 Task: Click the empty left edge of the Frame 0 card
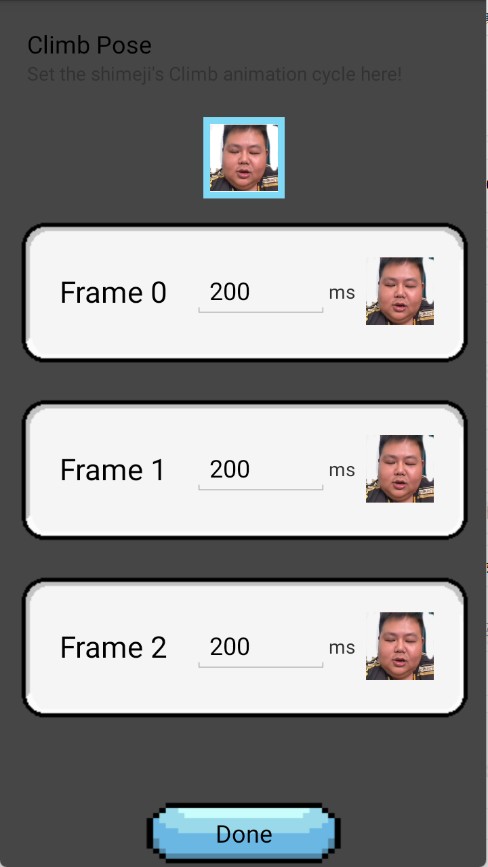(42, 293)
